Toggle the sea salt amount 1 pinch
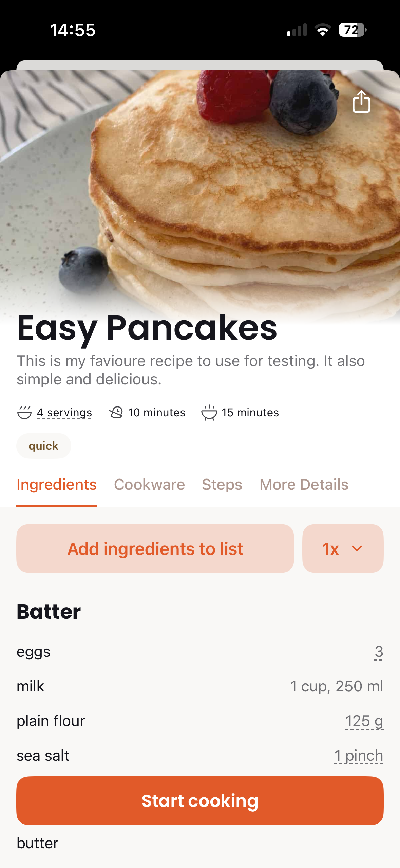 click(x=359, y=755)
